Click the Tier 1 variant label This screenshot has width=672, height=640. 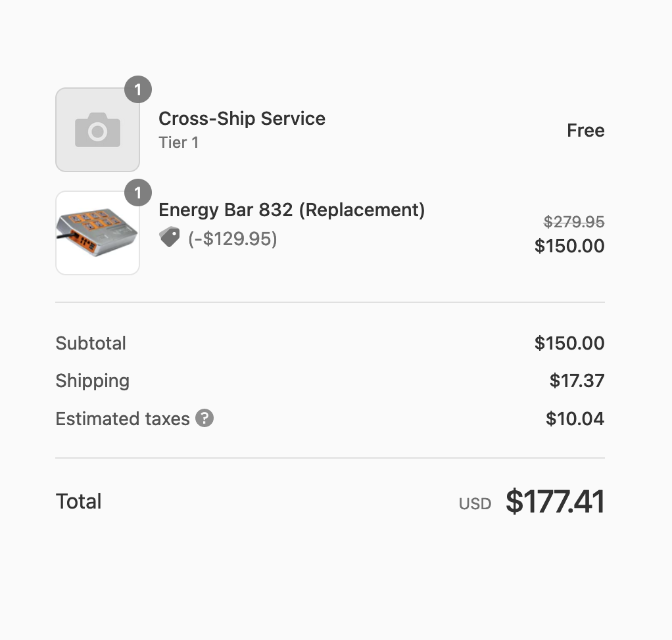(x=178, y=143)
